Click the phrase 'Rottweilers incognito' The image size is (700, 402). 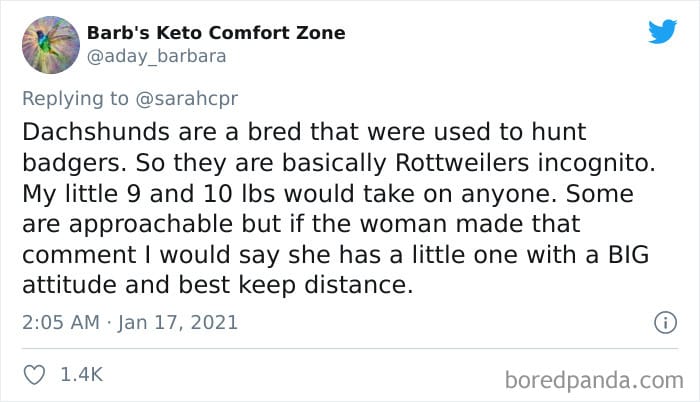click(x=525, y=163)
